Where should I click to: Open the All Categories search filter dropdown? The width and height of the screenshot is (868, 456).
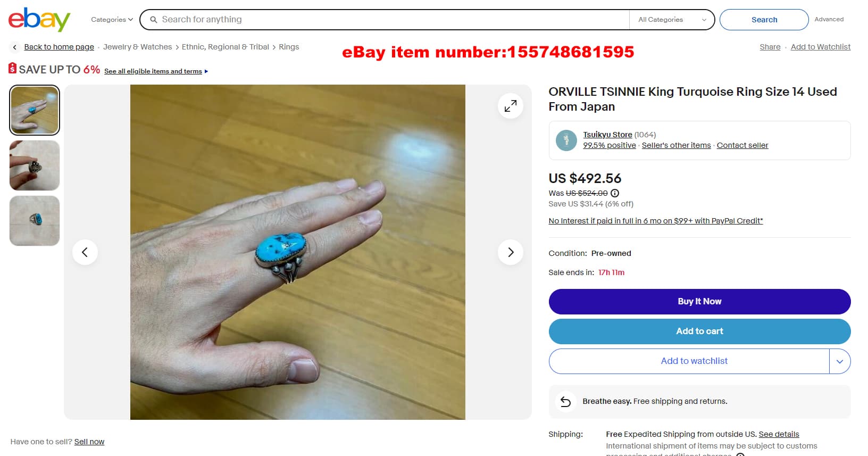(x=672, y=20)
